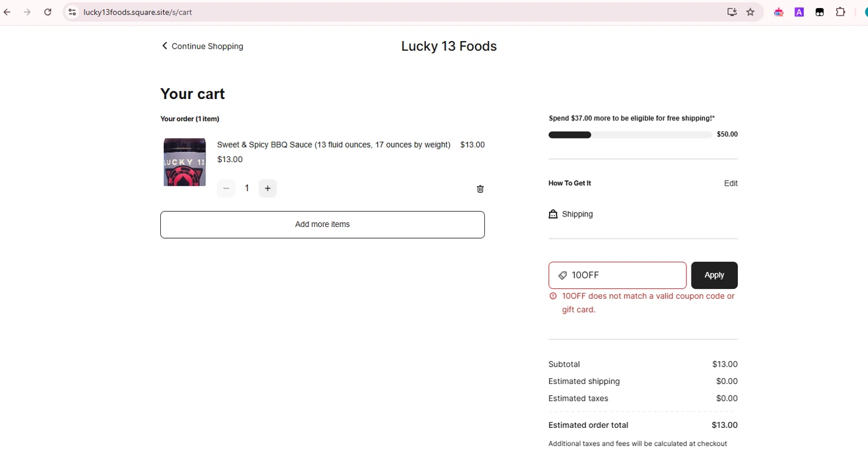Viewport: 868px width, 458px height.
Task: Click the address bar URL lucky13foods.square.site
Action: pos(138,12)
